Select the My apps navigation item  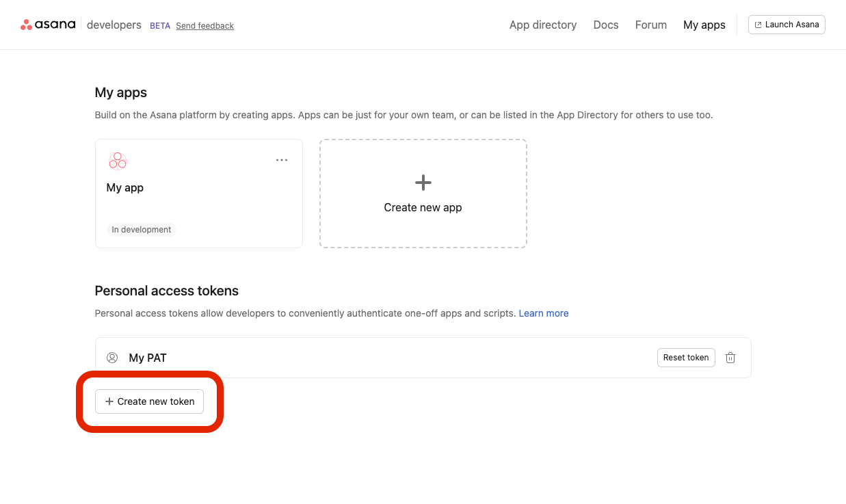coord(704,25)
